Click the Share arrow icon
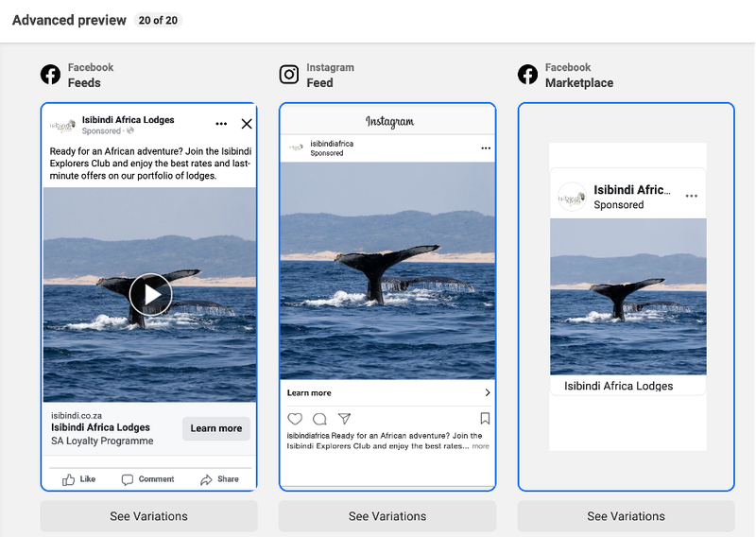 click(x=206, y=479)
